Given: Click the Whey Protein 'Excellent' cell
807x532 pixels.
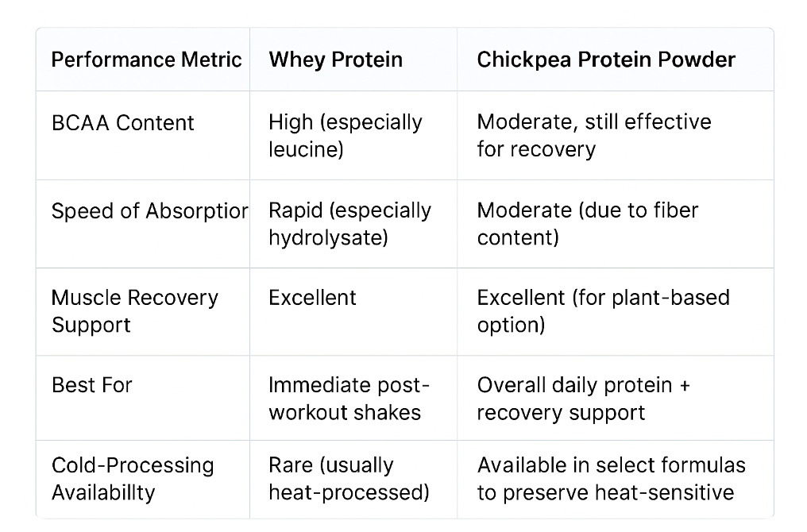Looking at the screenshot, I should (312, 298).
